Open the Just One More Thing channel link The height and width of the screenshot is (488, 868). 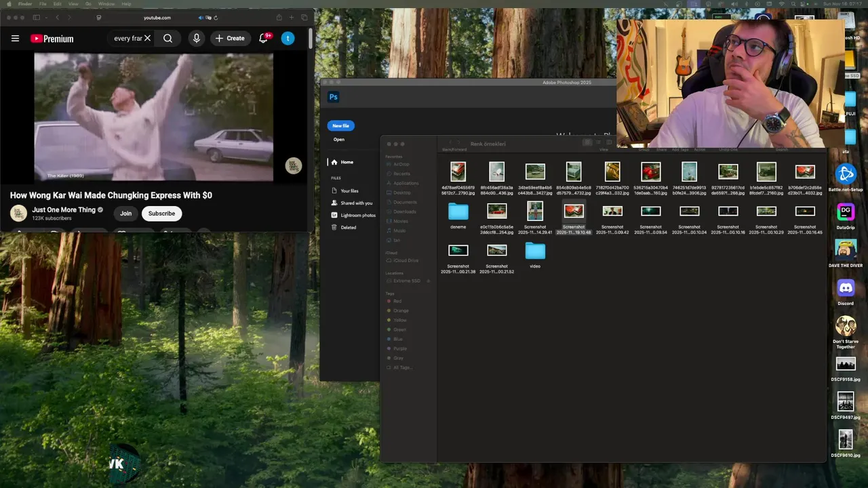[x=64, y=210]
